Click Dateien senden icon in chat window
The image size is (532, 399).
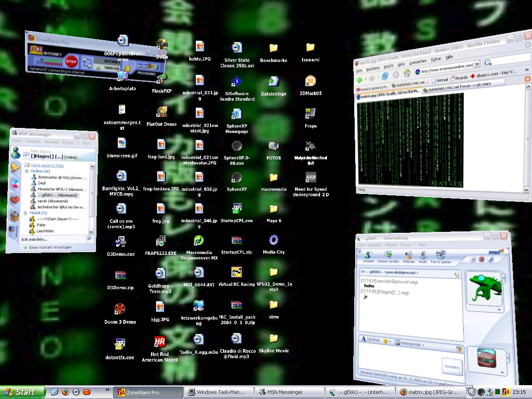(x=388, y=257)
